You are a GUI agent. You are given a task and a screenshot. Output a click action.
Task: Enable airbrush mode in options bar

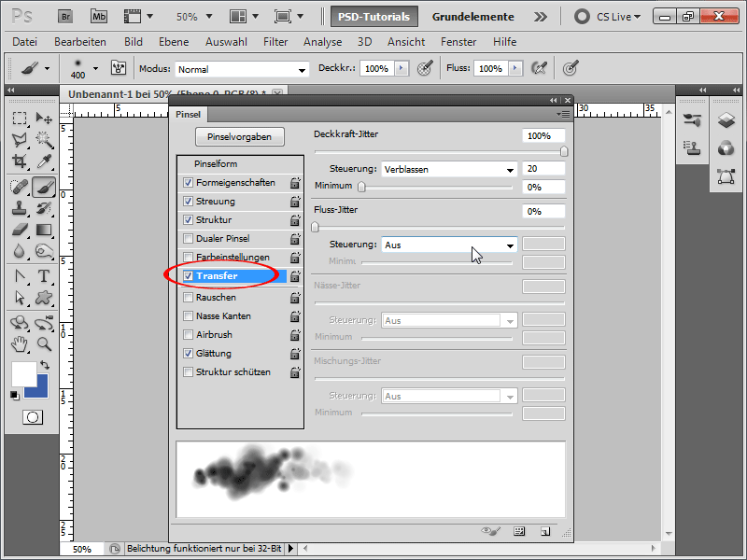(x=539, y=68)
